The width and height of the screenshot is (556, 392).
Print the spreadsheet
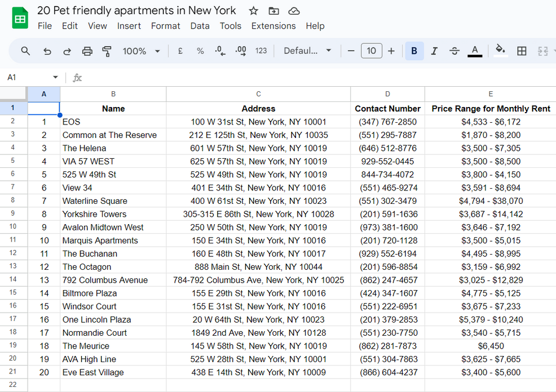click(87, 51)
